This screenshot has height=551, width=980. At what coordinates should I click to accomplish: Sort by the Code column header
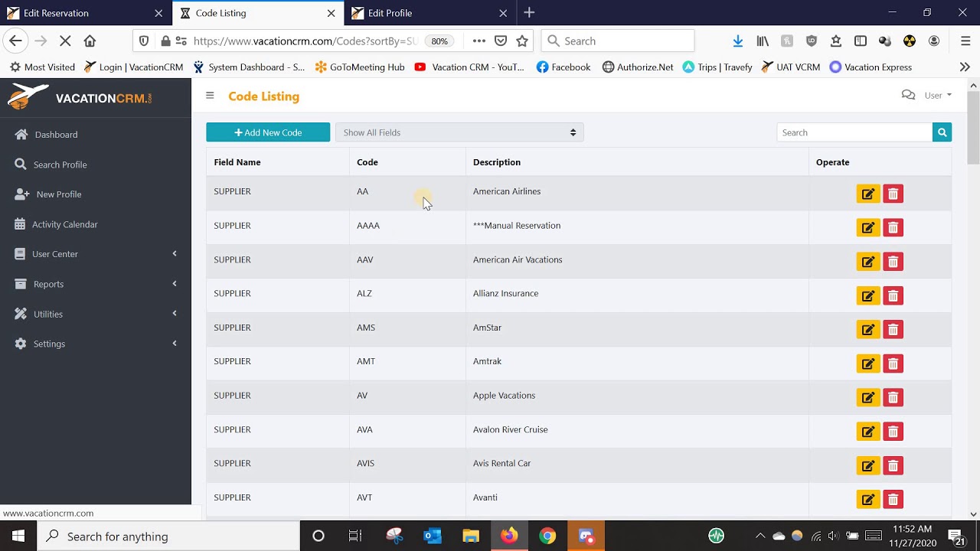[x=367, y=162]
